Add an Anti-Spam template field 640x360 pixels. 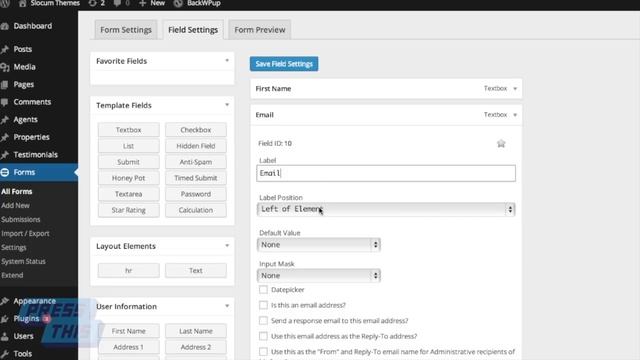click(x=196, y=162)
